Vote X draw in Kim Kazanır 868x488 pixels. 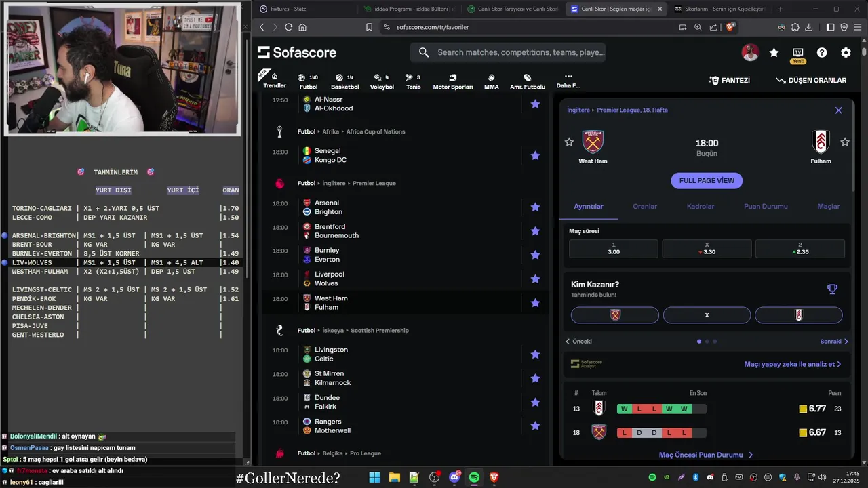point(707,315)
